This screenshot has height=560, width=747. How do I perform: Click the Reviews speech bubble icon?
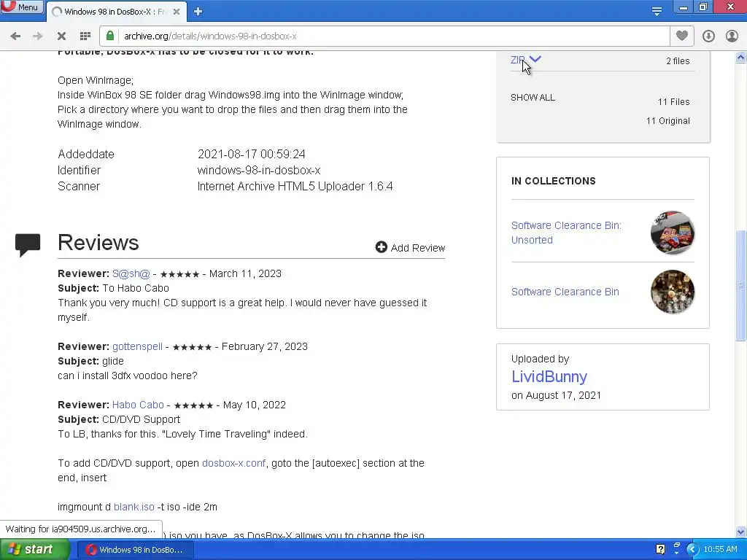(x=28, y=245)
